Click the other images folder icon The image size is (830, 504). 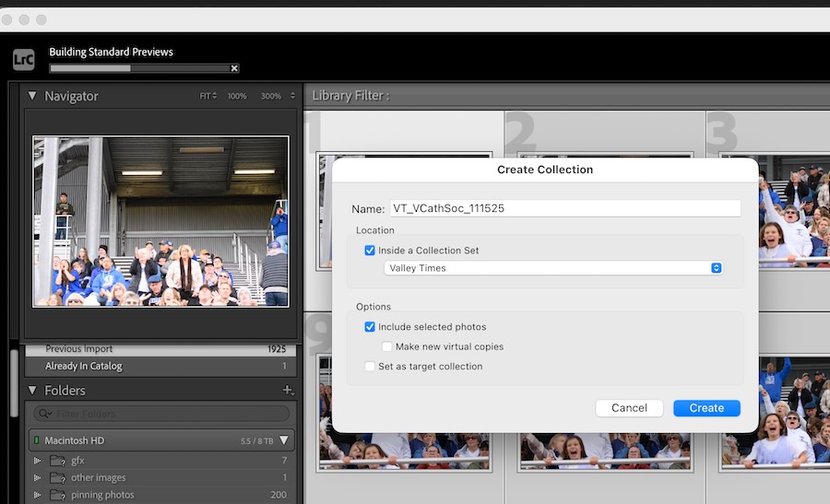[57, 478]
